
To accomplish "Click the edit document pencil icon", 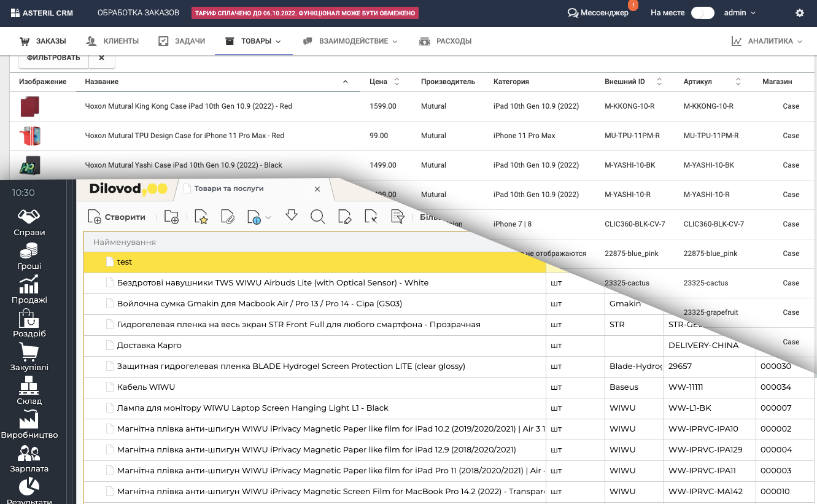I will tap(345, 217).
